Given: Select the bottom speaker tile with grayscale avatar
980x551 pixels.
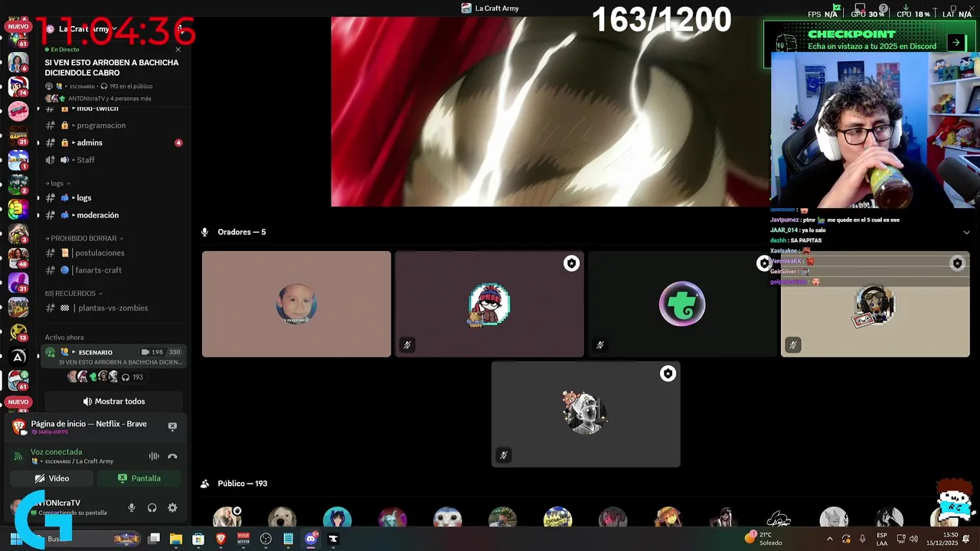Looking at the screenshot, I should [x=586, y=414].
